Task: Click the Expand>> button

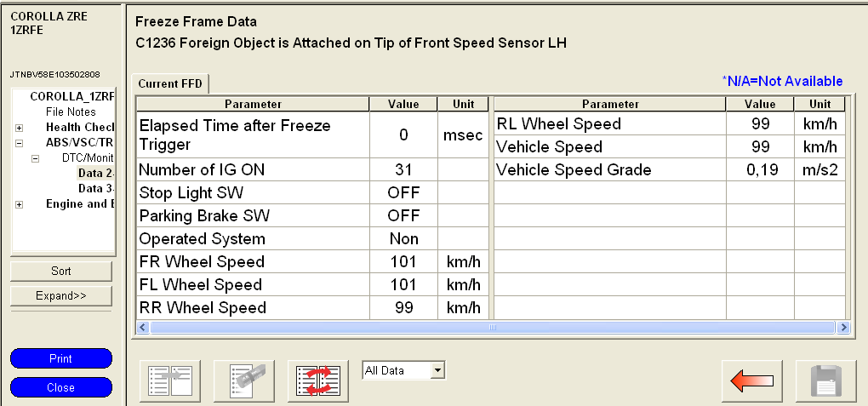Action: click(61, 295)
